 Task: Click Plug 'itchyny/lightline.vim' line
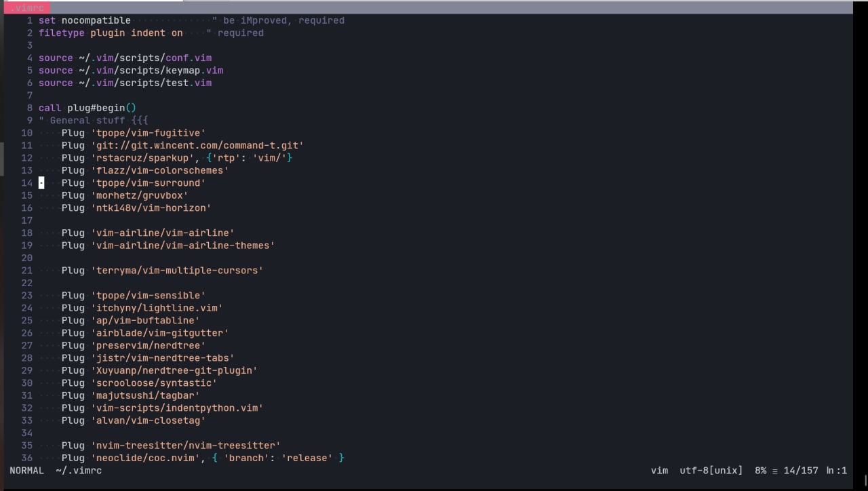(142, 308)
